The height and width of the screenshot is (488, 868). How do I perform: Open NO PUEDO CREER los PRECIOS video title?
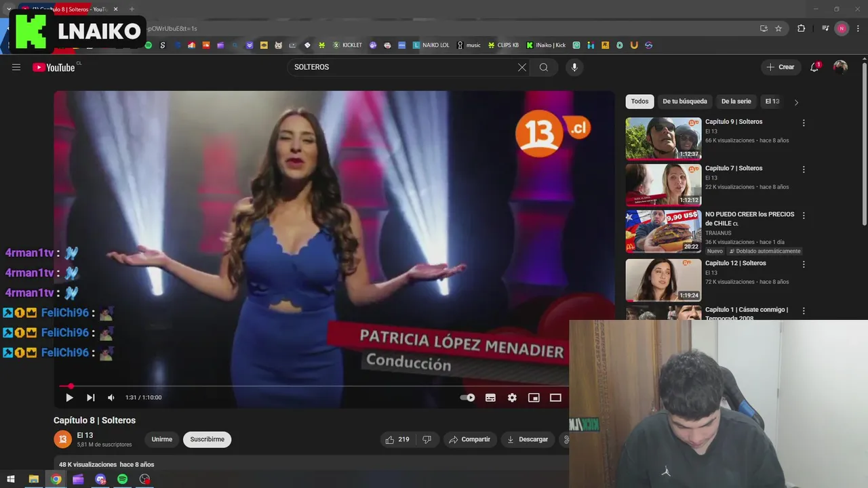pyautogui.click(x=749, y=219)
